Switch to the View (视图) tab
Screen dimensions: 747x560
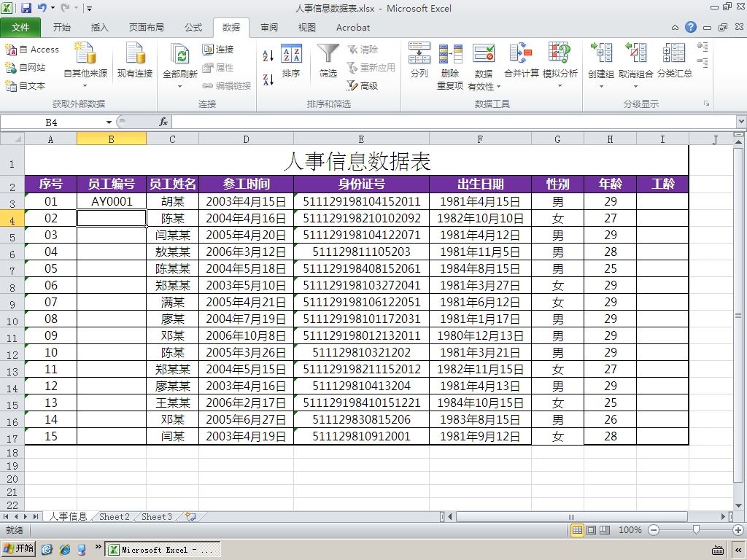click(x=307, y=27)
